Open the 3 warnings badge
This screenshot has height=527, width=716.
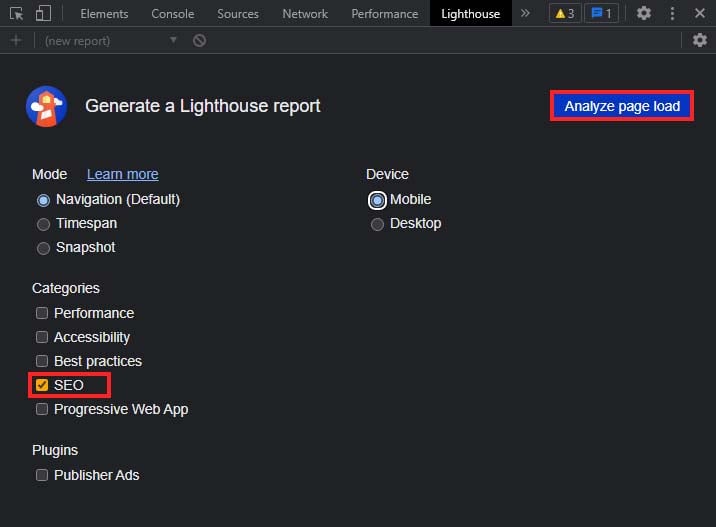tap(564, 14)
